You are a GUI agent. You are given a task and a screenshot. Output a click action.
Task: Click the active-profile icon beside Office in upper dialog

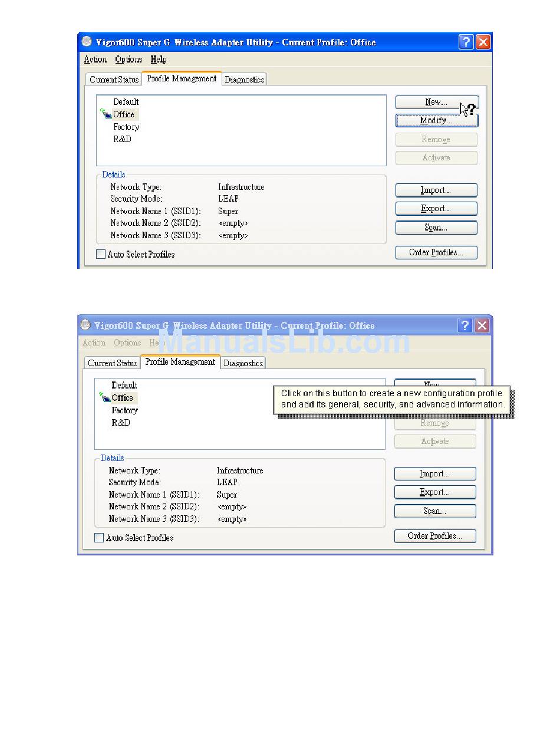(x=106, y=114)
